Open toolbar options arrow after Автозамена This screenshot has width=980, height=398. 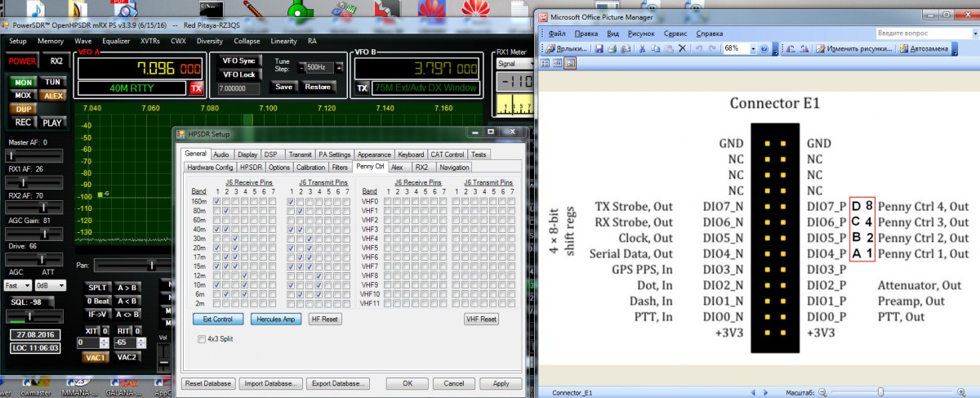tap(956, 48)
